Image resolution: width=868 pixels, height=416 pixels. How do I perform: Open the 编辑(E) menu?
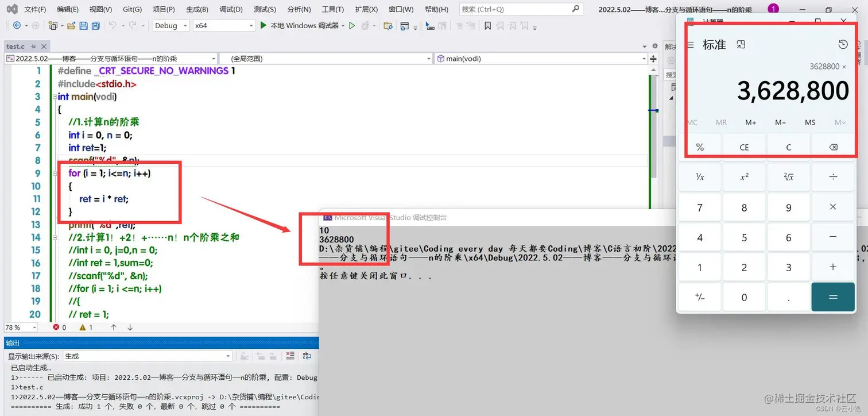pyautogui.click(x=68, y=9)
